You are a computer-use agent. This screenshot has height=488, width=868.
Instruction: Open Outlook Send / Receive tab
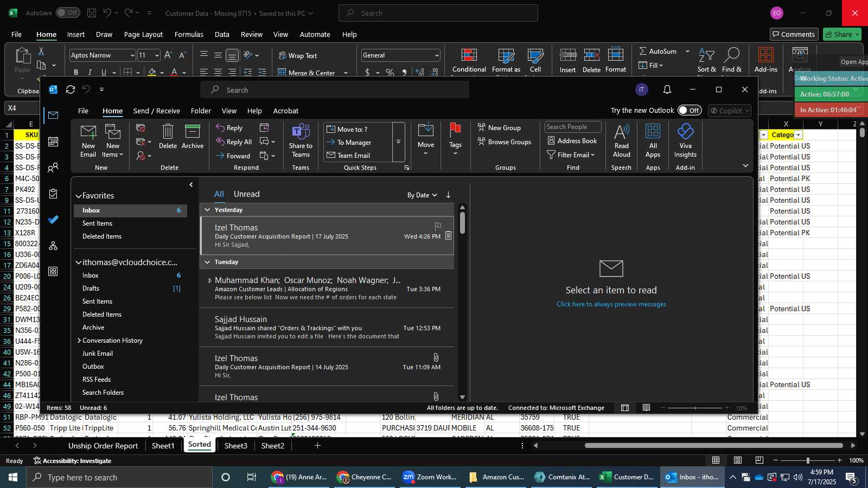click(x=157, y=111)
